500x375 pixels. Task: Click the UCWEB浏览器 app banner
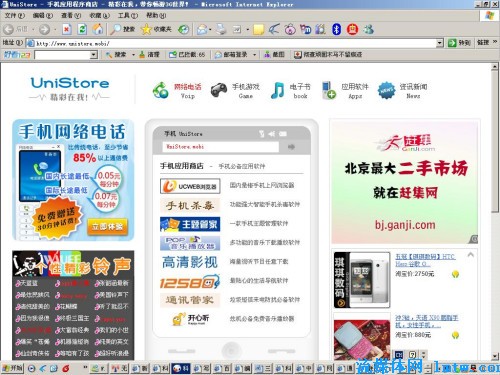(190, 186)
